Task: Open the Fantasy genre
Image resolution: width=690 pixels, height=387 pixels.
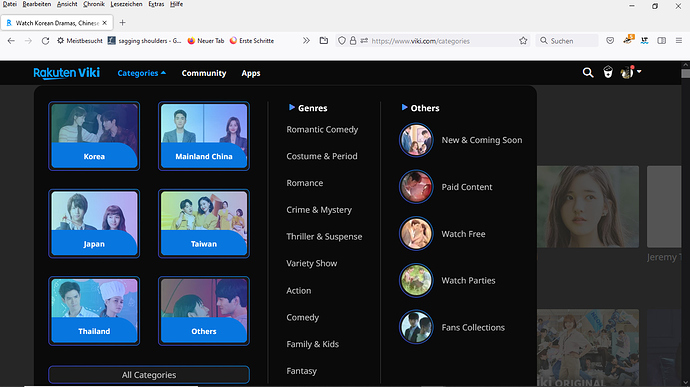Action: point(301,371)
